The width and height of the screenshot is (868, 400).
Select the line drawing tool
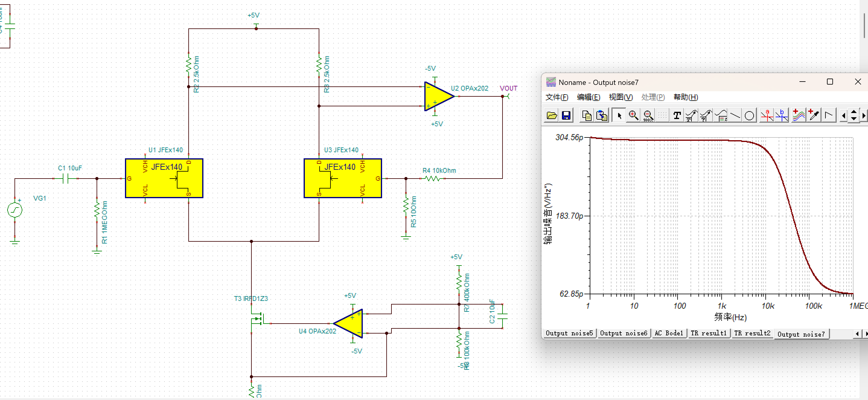pos(735,116)
